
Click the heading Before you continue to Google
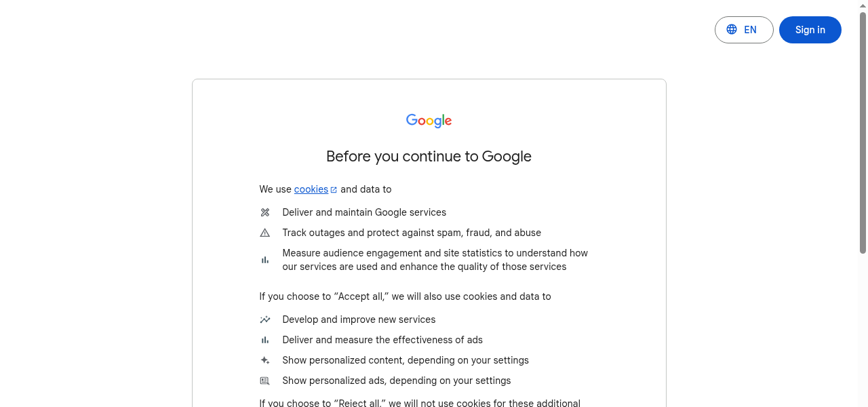[429, 156]
